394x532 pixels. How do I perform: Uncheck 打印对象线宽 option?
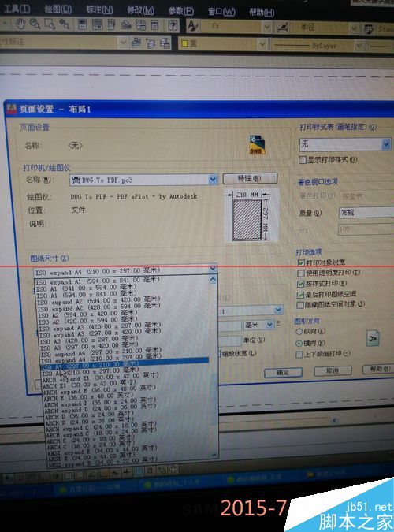tap(301, 263)
